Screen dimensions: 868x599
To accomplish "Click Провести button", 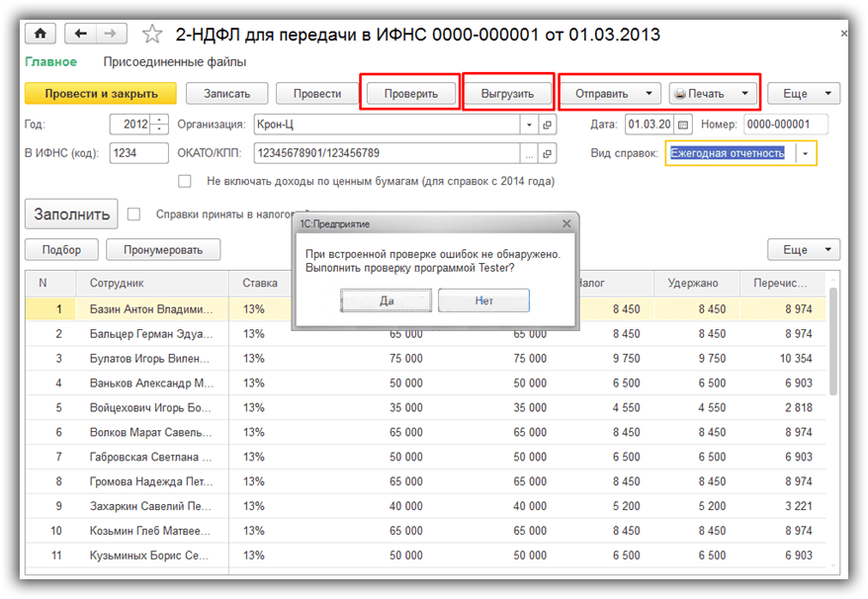I will click(316, 94).
